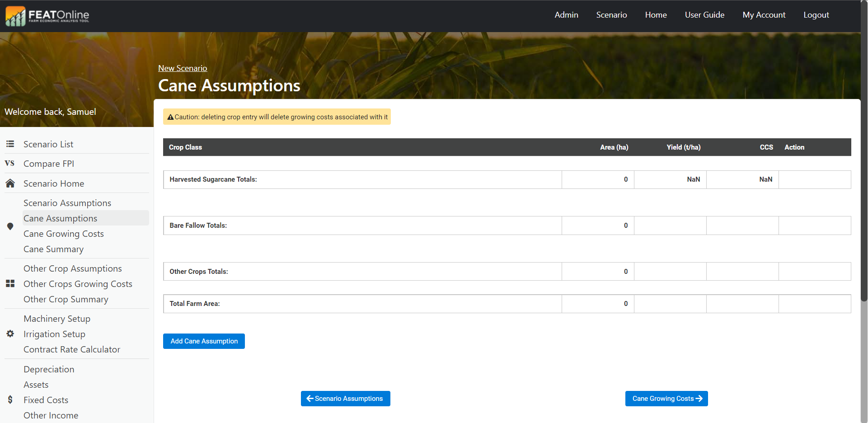Open the Admin menu item
This screenshot has height=423, width=868.
click(x=566, y=15)
